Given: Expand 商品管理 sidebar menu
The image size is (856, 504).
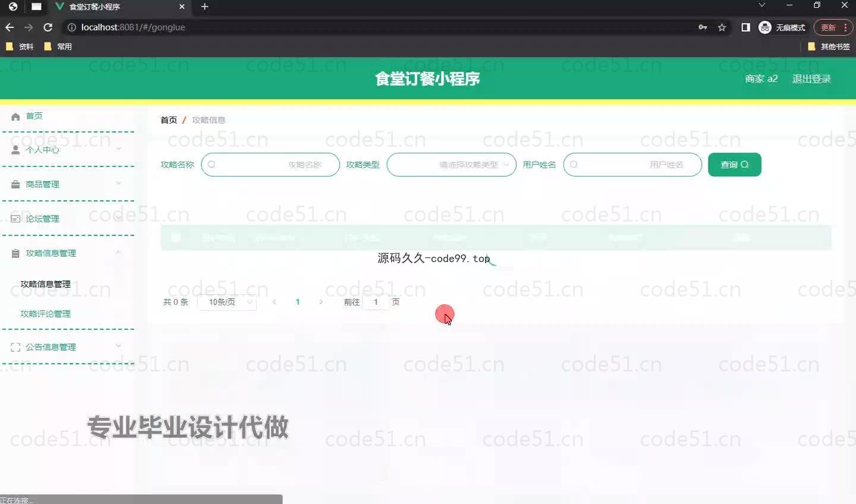Looking at the screenshot, I should (x=68, y=184).
